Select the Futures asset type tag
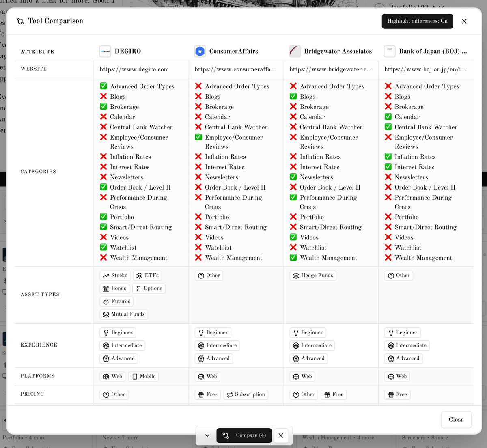This screenshot has width=487, height=448. (x=116, y=302)
